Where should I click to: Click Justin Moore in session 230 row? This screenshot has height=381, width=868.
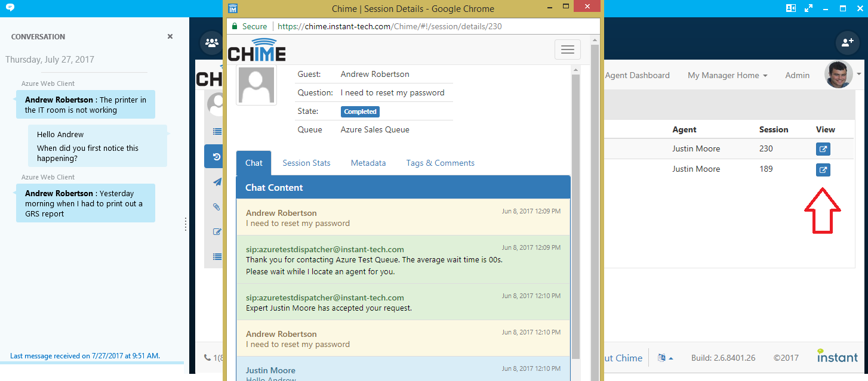(696, 148)
